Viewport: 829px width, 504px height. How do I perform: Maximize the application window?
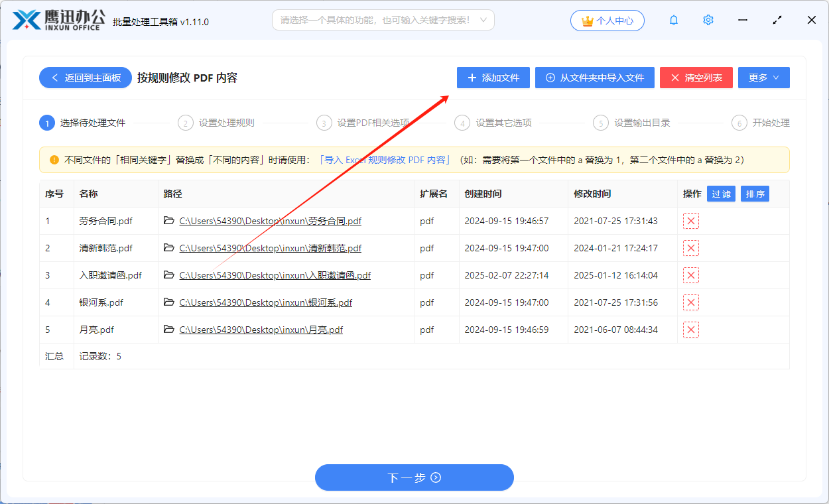point(777,21)
